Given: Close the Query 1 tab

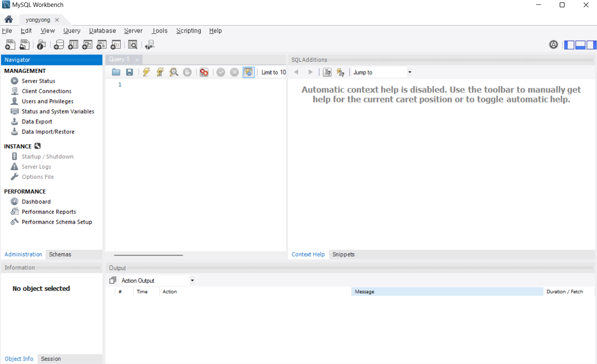Looking at the screenshot, I should click(137, 60).
